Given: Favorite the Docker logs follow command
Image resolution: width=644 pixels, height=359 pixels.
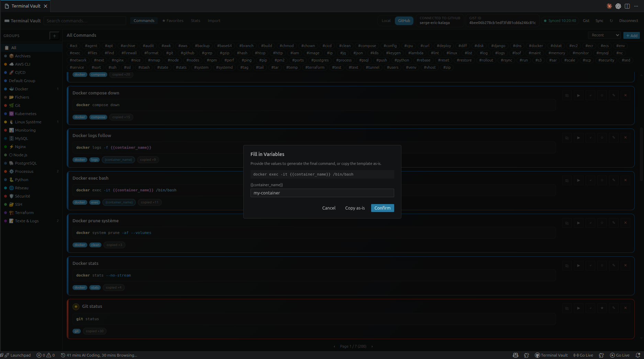Looking at the screenshot, I should 602,138.
